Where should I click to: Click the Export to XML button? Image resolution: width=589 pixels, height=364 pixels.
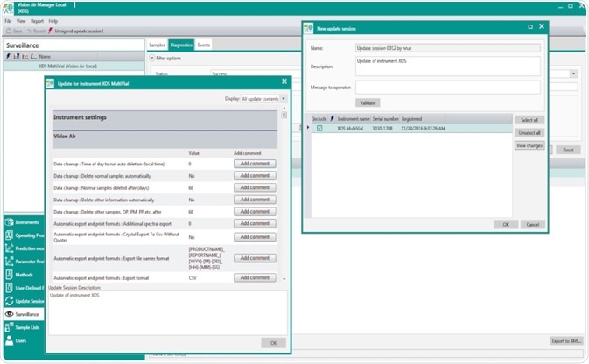(x=566, y=340)
